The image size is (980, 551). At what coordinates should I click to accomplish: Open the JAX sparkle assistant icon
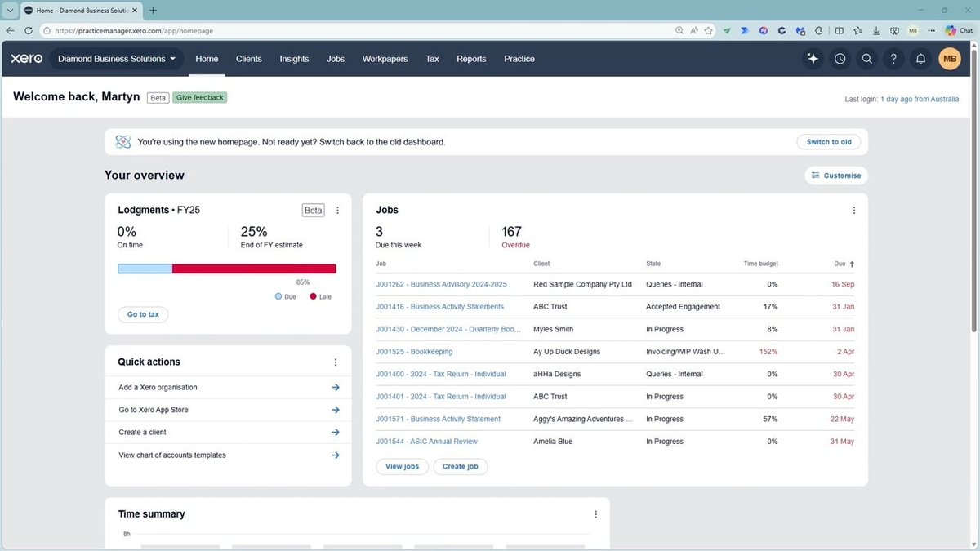pyautogui.click(x=813, y=59)
